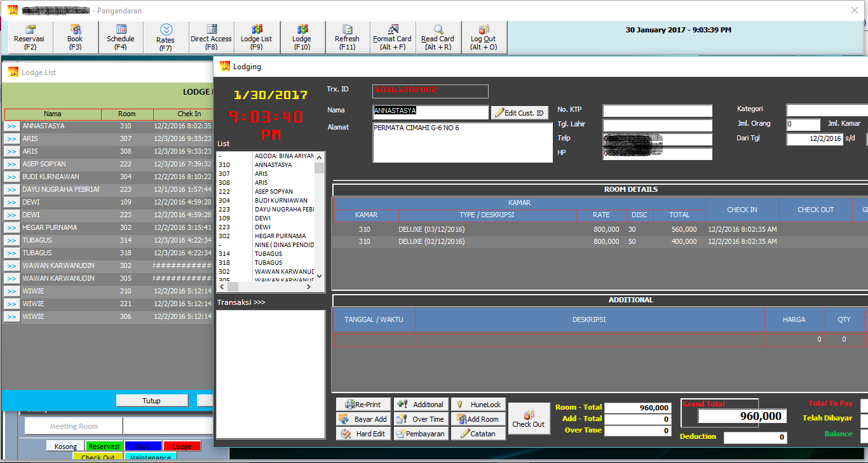Click the Read Card magnifier icon
The width and height of the screenshot is (868, 463).
click(438, 30)
